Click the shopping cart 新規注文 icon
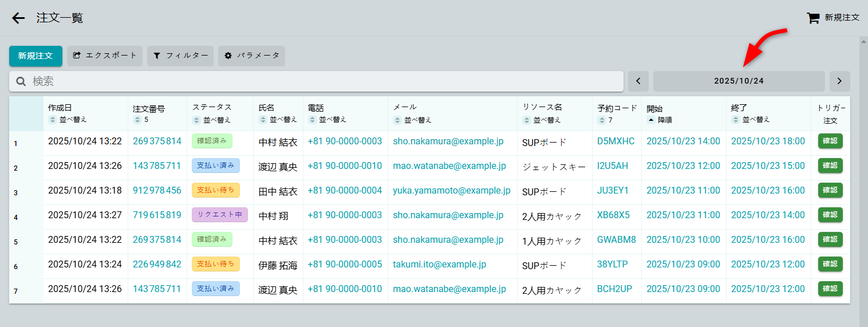This screenshot has height=327, width=868. click(x=812, y=18)
